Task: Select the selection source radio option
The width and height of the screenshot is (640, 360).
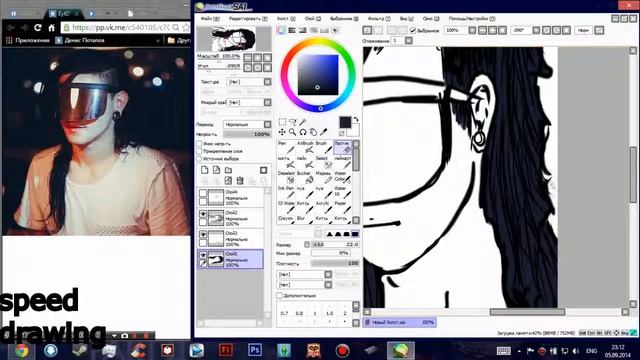Action: [x=199, y=159]
